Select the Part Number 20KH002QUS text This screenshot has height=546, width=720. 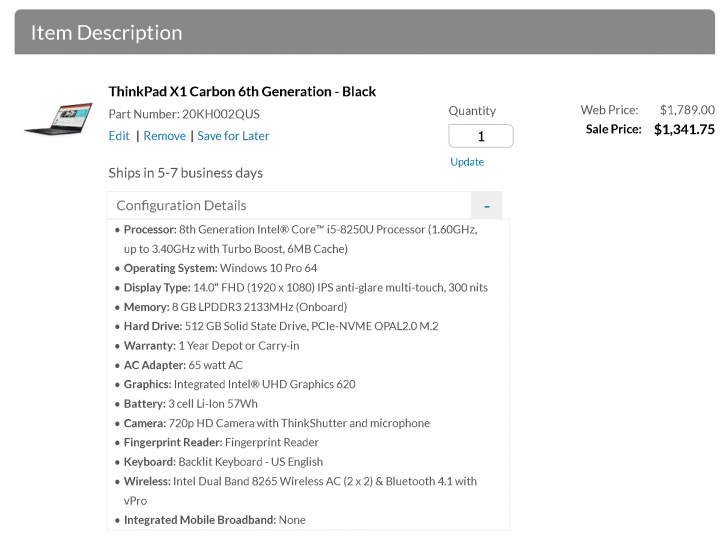click(x=184, y=114)
